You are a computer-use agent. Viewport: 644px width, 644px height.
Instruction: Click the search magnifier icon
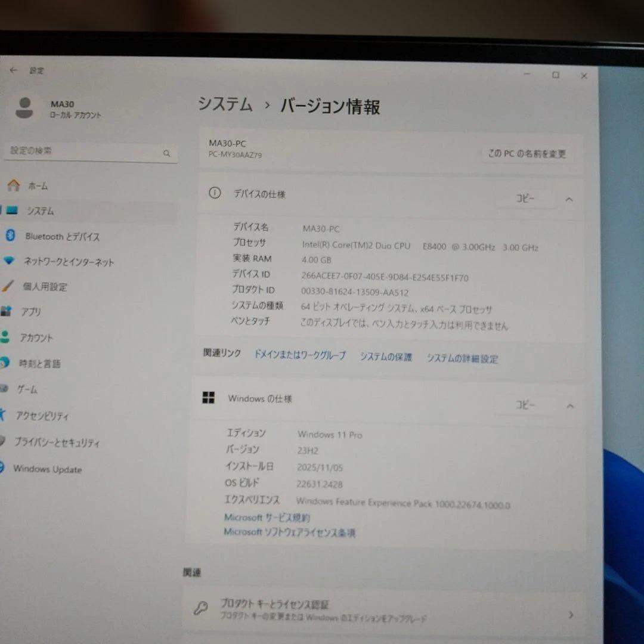(166, 153)
